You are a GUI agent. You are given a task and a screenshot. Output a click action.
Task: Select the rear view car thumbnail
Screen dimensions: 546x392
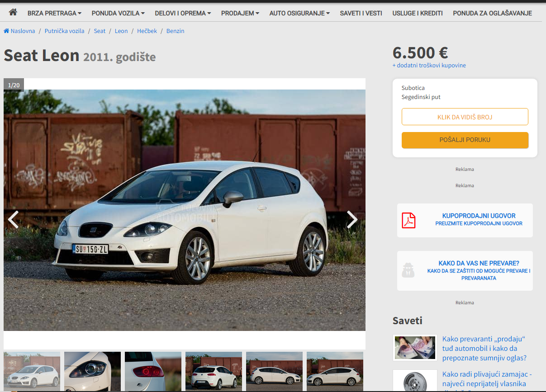click(214, 372)
